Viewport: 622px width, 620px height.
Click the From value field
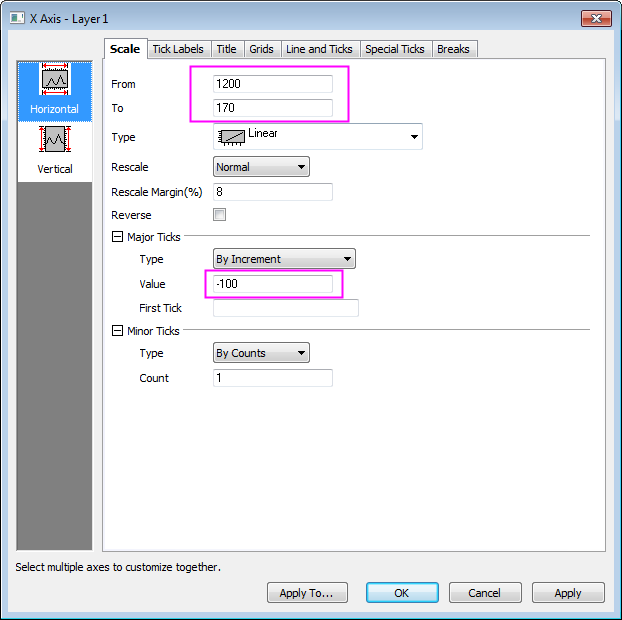tap(273, 84)
